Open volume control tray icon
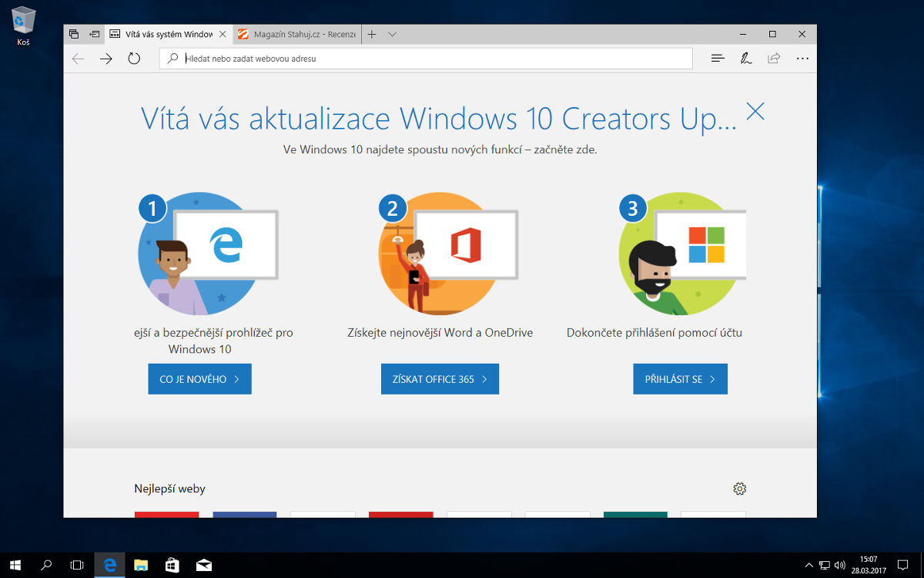This screenshot has height=578, width=924. (839, 565)
